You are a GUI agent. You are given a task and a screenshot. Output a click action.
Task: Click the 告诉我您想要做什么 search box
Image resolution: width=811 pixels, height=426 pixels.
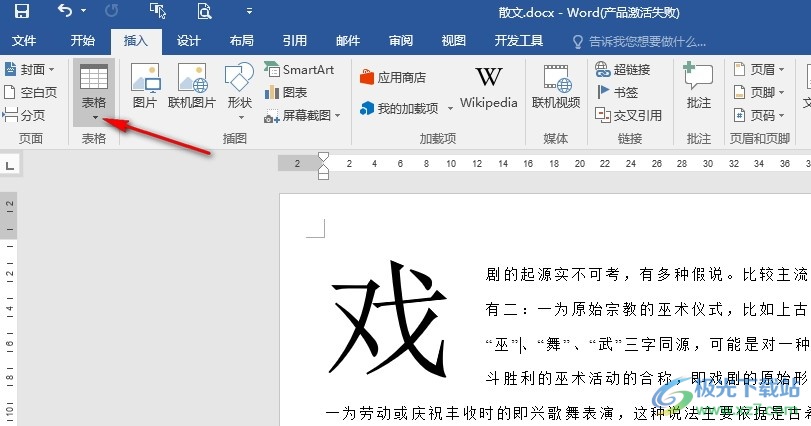pos(640,42)
